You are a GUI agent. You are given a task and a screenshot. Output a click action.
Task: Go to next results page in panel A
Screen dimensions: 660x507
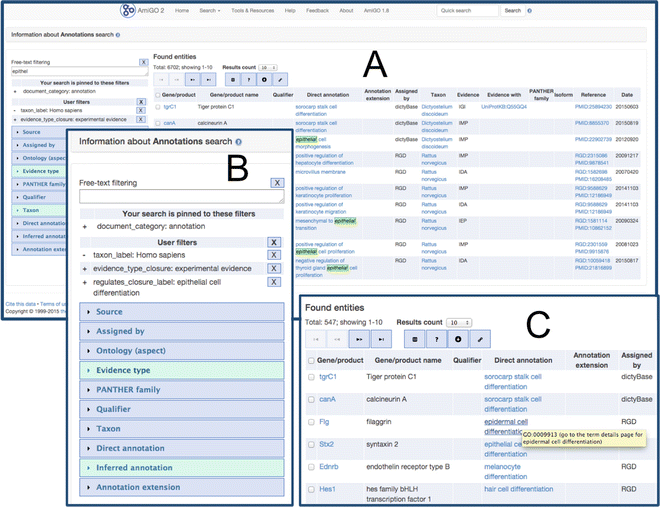(x=192, y=80)
